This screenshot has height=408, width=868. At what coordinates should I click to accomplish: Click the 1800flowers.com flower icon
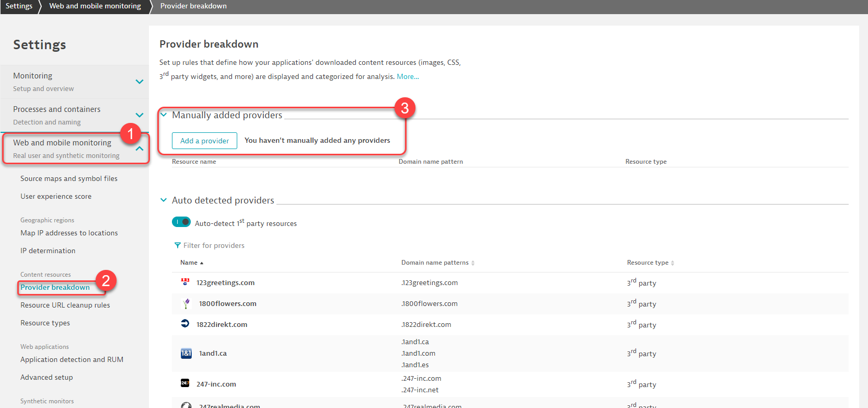click(186, 303)
